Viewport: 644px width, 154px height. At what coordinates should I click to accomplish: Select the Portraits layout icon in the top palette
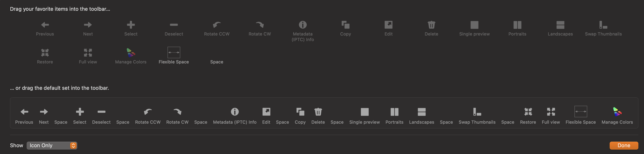(517, 25)
